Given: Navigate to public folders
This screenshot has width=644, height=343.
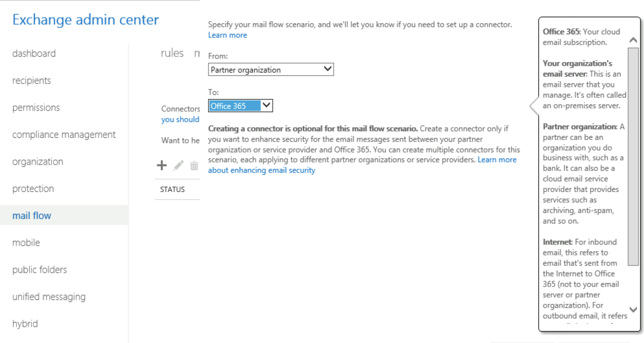Looking at the screenshot, I should click(x=39, y=270).
